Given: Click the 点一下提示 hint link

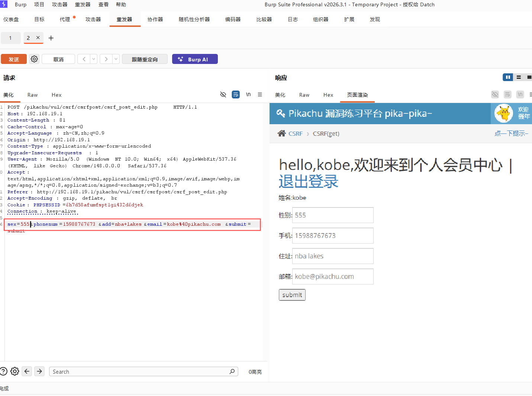Looking at the screenshot, I should [512, 133].
